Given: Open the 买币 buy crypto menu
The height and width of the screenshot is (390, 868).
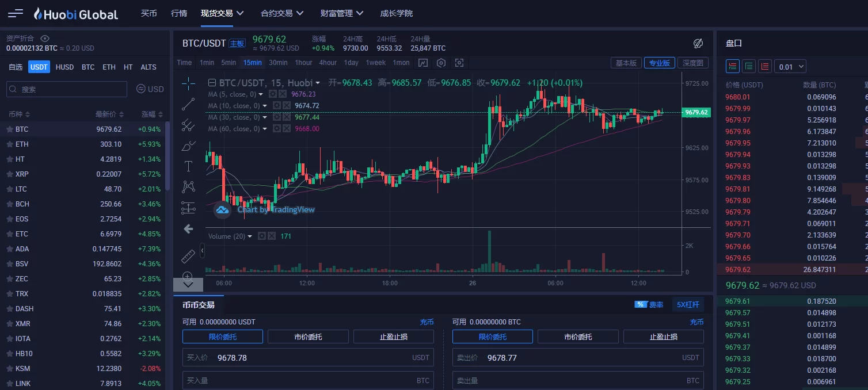Looking at the screenshot, I should click(x=149, y=13).
